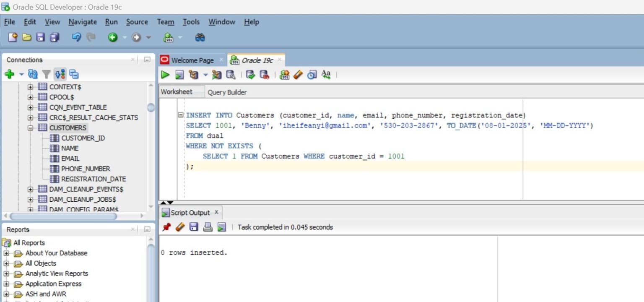Select the EMAIL column under CUSTOMERS

pyautogui.click(x=70, y=159)
